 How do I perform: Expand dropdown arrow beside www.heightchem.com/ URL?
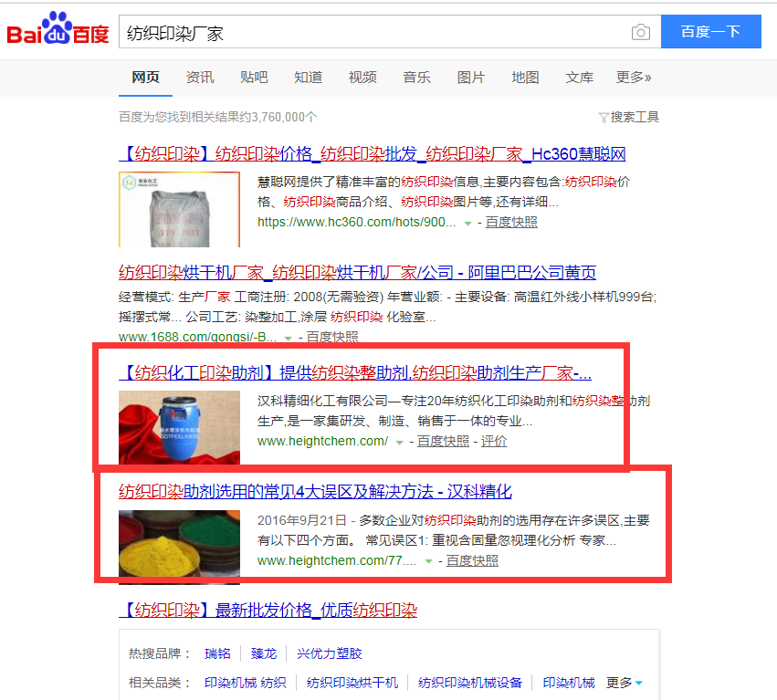tap(399, 443)
